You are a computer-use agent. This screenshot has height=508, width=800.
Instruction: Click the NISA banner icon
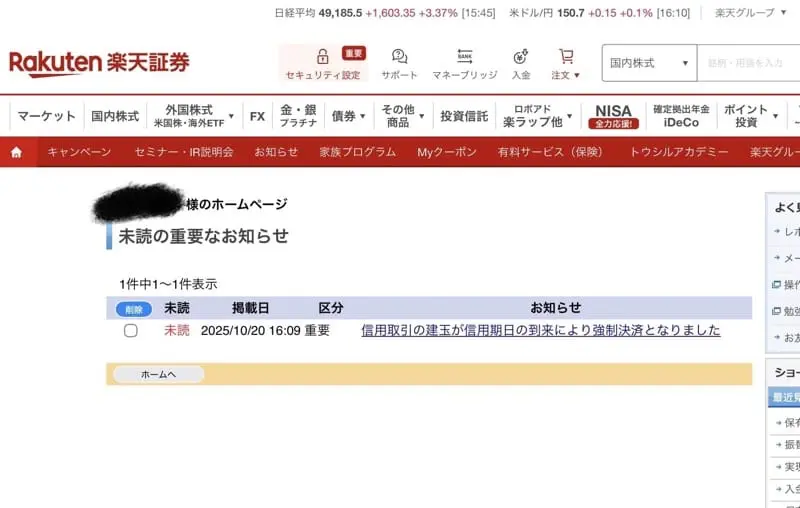(614, 116)
